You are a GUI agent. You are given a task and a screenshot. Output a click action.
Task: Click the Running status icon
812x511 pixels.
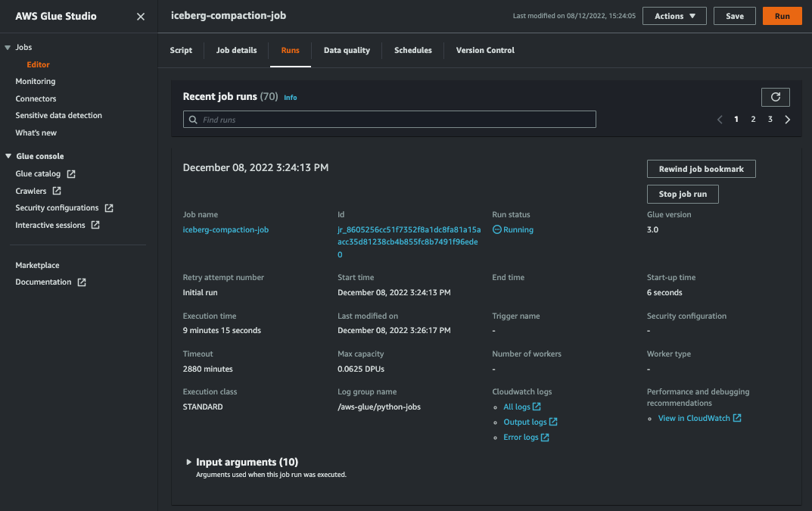[x=496, y=229]
